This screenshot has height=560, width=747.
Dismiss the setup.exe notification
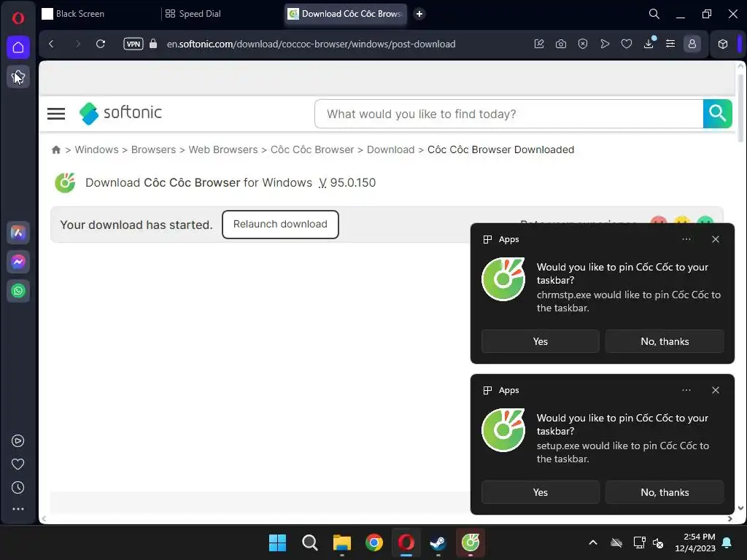pyautogui.click(x=716, y=390)
